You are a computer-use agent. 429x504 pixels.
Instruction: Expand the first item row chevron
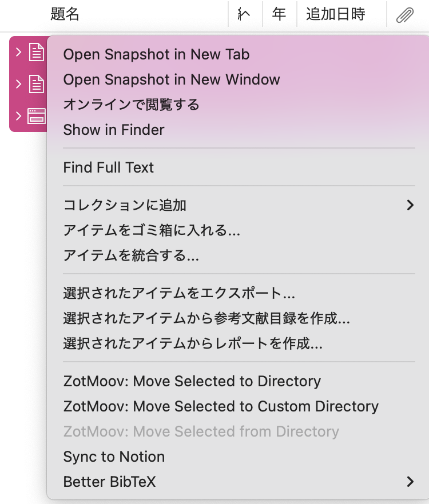coord(19,53)
